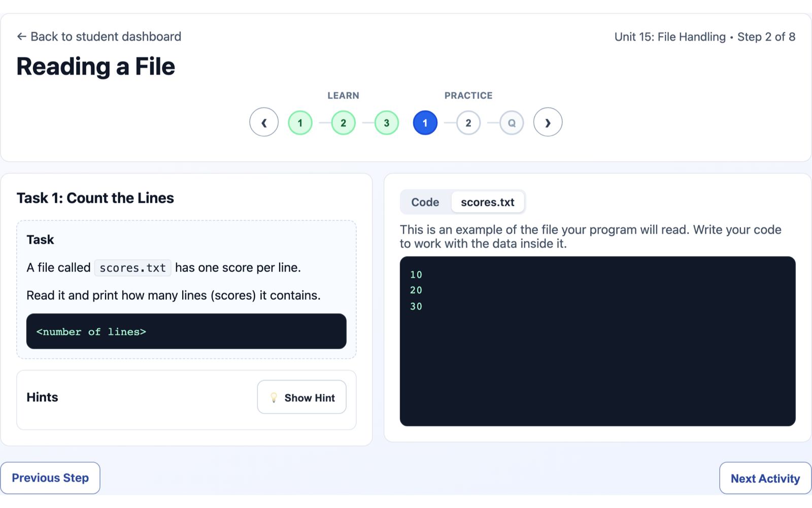Click the inline 'scores.txt' code label
This screenshot has height=508, width=812.
point(132,268)
